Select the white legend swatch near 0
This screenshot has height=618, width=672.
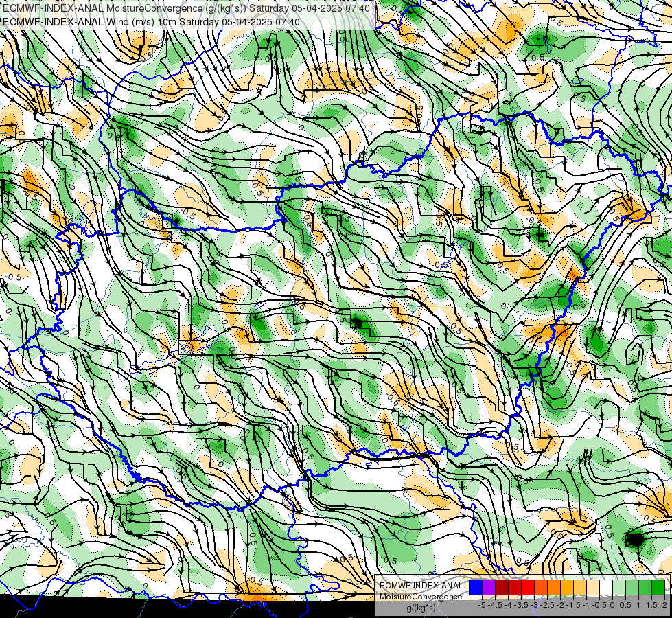tap(606, 587)
